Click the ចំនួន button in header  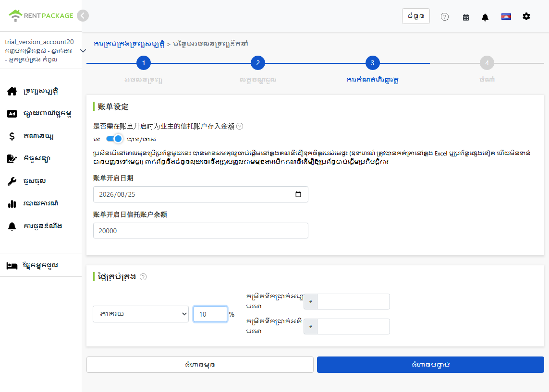tap(416, 16)
